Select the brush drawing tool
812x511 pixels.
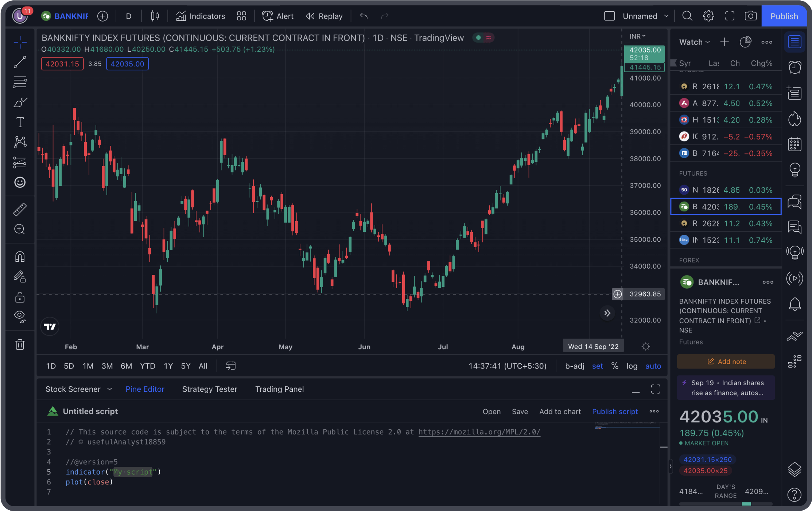[20, 102]
